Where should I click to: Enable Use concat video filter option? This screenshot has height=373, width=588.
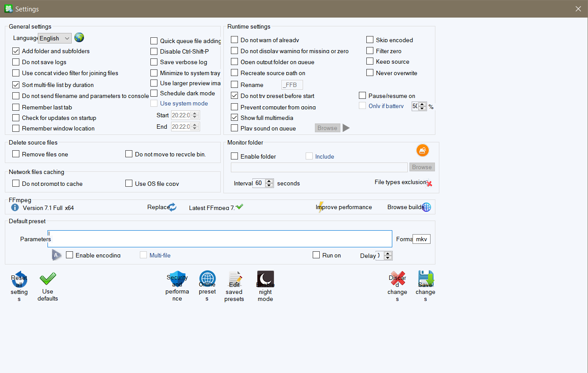pyautogui.click(x=16, y=73)
